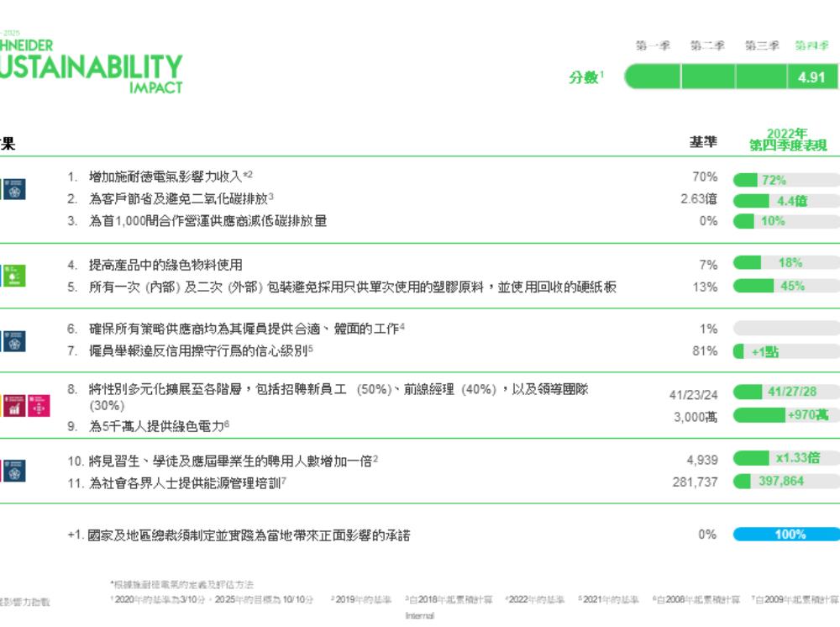
Task: Click the Internal footer label
Action: tap(419, 616)
